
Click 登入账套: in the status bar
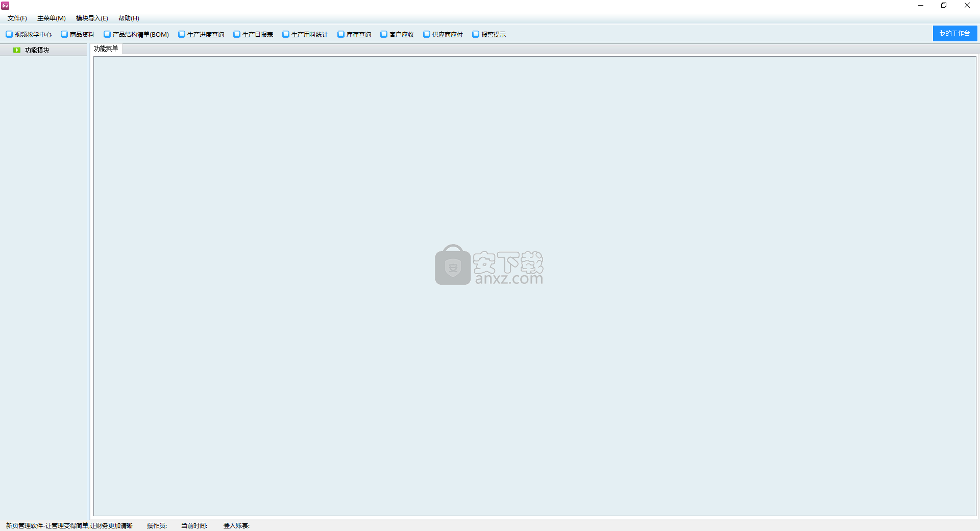[x=236, y=526]
